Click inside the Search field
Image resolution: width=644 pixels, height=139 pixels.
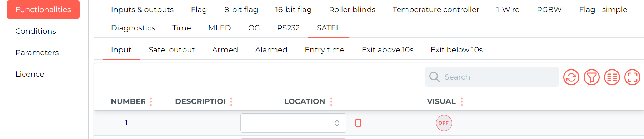pyautogui.click(x=492, y=77)
